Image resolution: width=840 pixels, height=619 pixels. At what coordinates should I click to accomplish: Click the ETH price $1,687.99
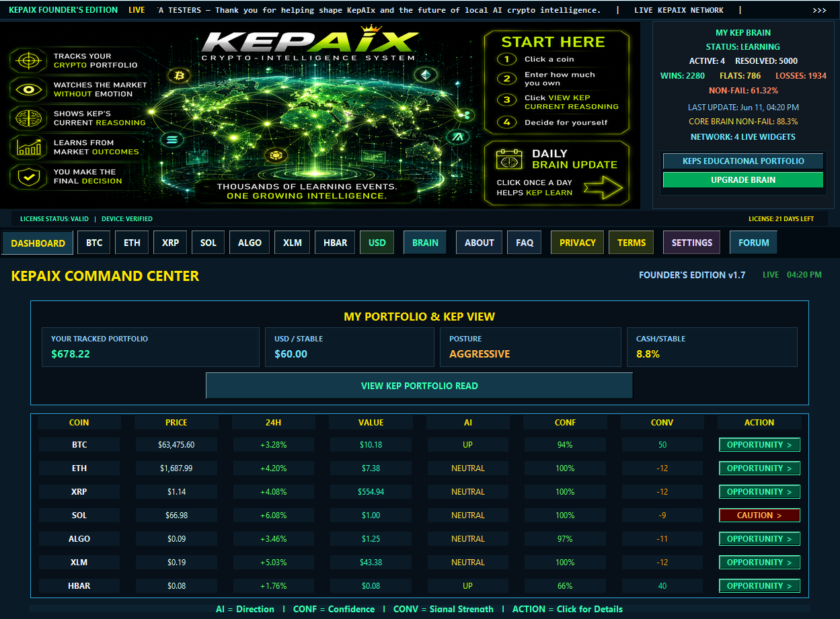[x=176, y=468]
